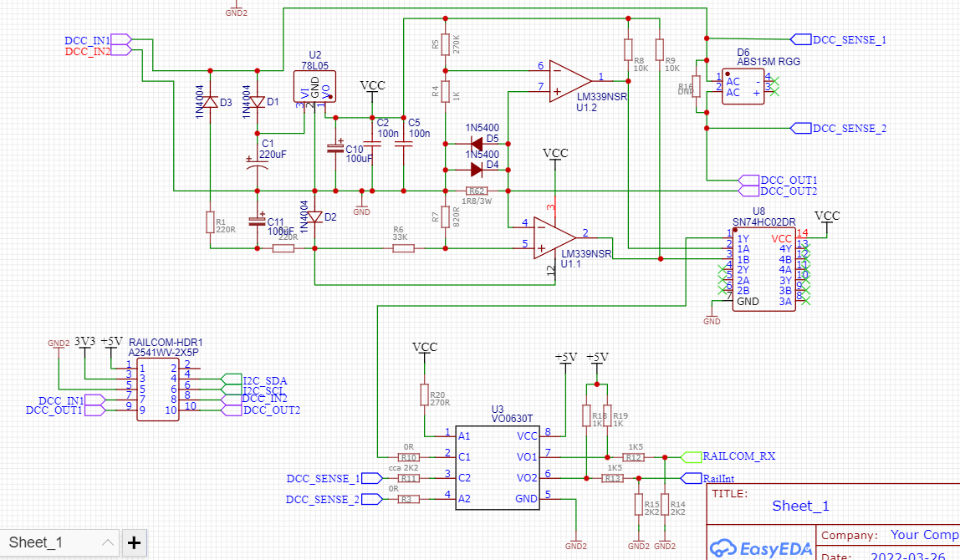Image resolution: width=960 pixels, height=560 pixels.
Task: Select resistor R6 33K
Action: (x=403, y=248)
